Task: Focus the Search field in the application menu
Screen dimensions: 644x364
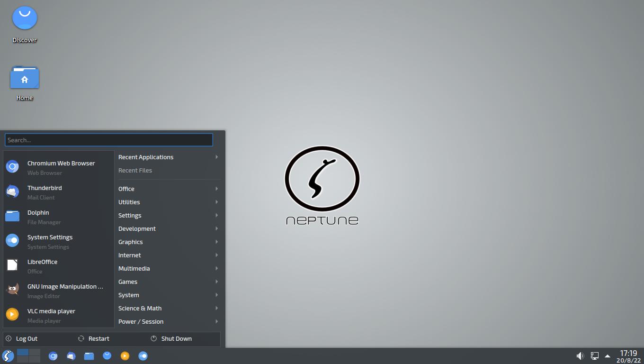Action: click(109, 140)
